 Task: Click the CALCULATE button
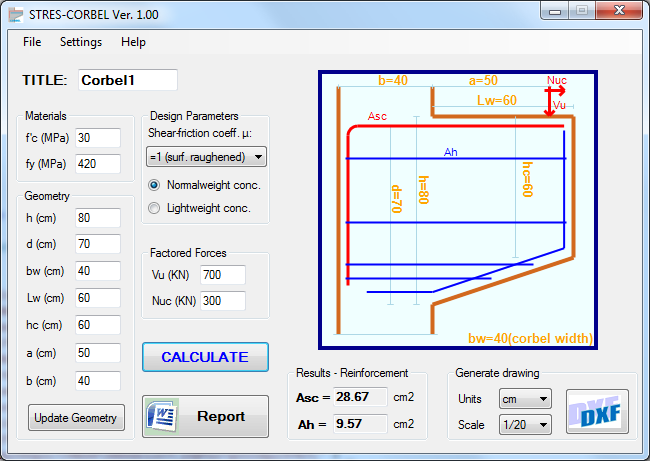(205, 357)
